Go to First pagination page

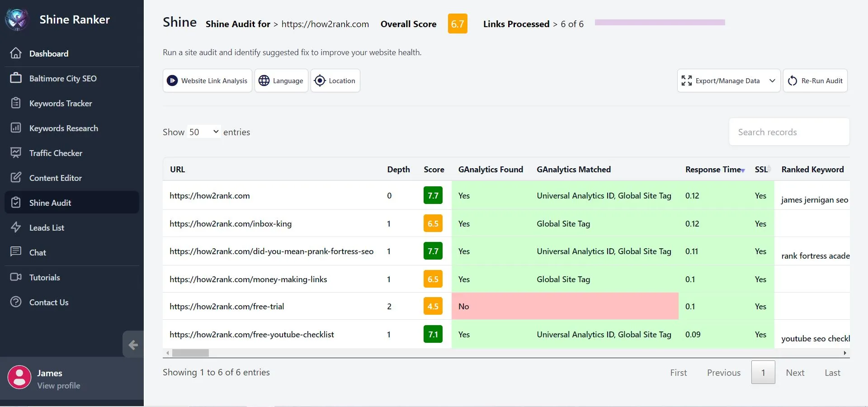(678, 373)
